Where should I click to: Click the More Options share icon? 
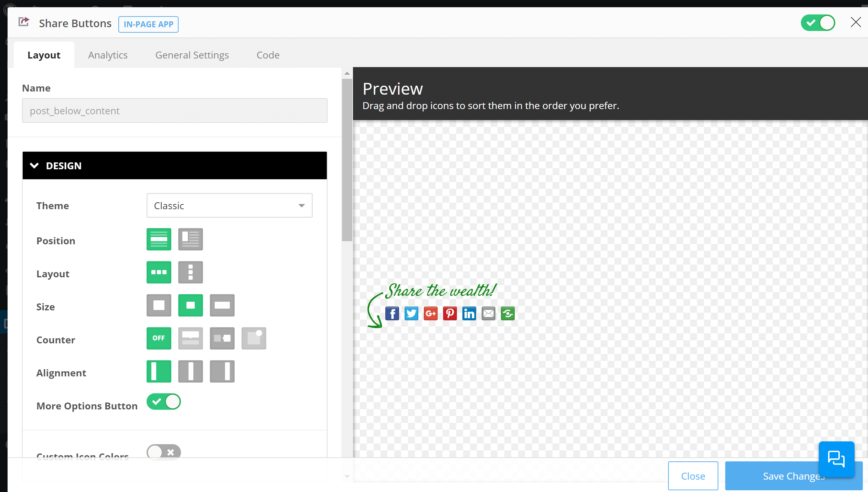tap(507, 314)
